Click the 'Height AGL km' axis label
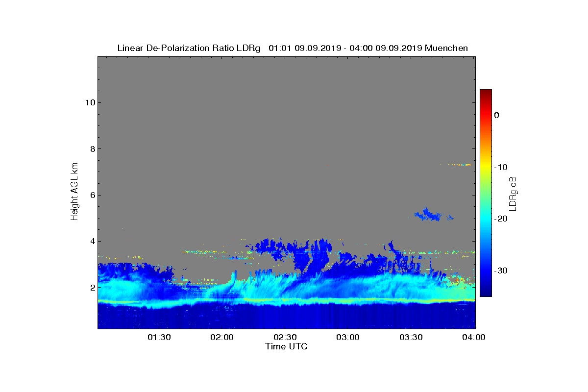Screen dimensions: 588x392 pyautogui.click(x=74, y=192)
